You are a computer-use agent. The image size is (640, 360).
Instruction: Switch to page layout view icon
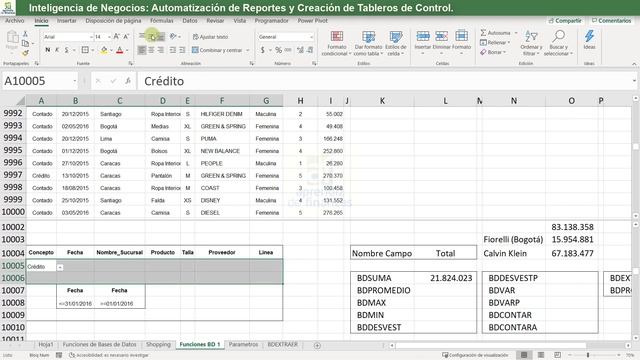point(541,355)
